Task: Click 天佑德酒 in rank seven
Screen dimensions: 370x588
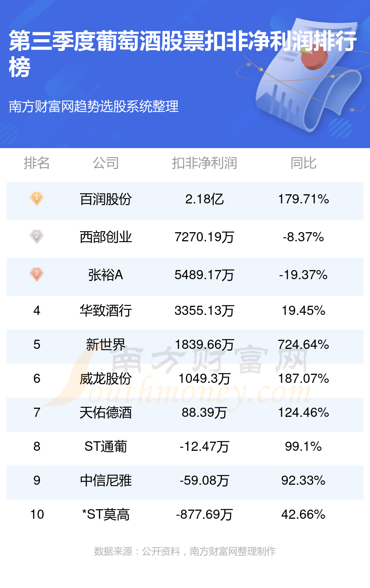Action: [x=106, y=412]
